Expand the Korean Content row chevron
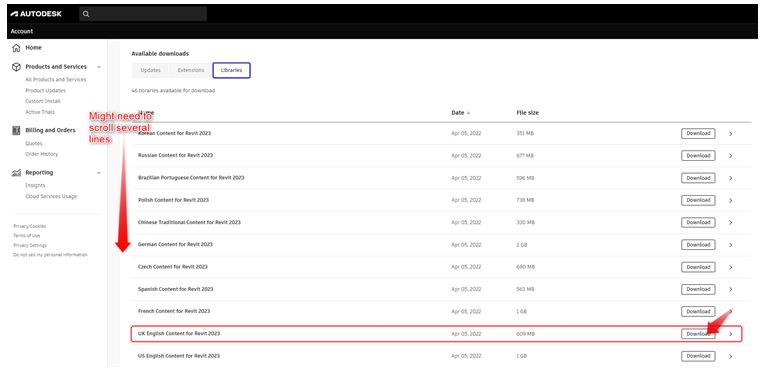The height and width of the screenshot is (377, 760). pyautogui.click(x=730, y=134)
